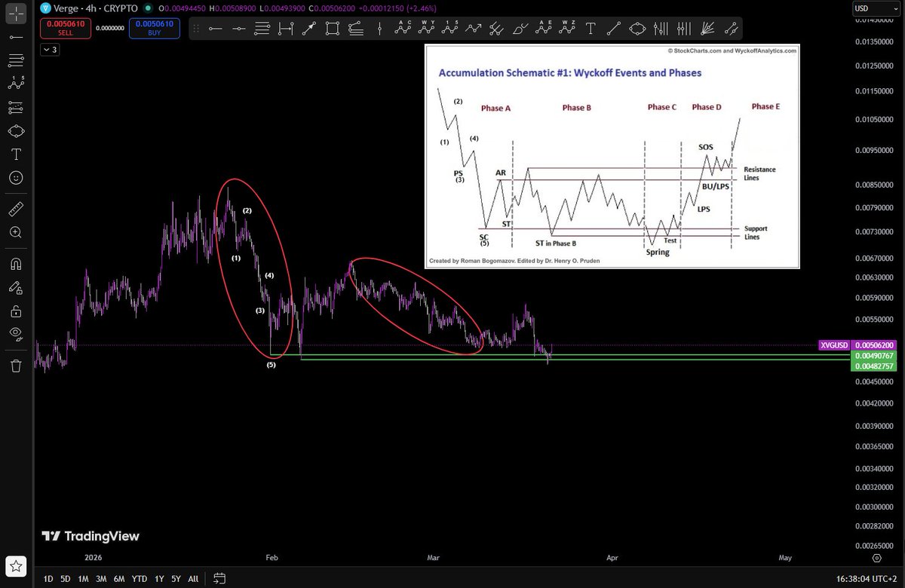
Task: Switch range to 6M
Action: (119, 579)
